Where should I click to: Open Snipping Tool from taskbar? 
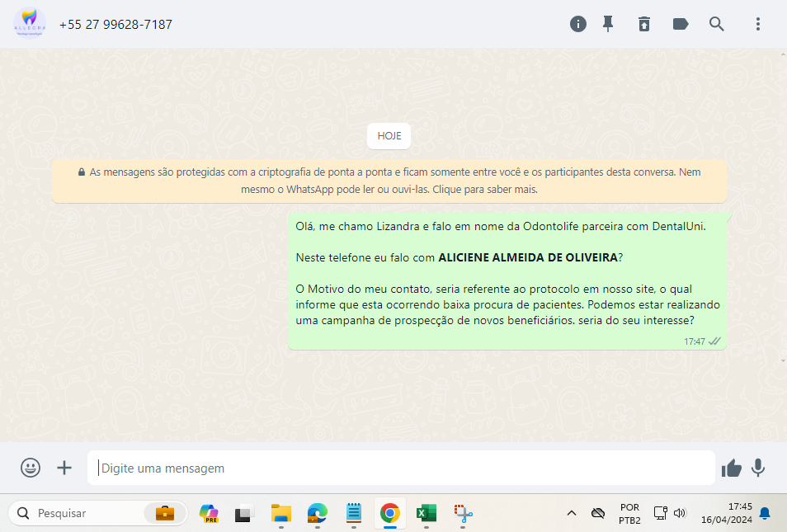click(x=463, y=513)
